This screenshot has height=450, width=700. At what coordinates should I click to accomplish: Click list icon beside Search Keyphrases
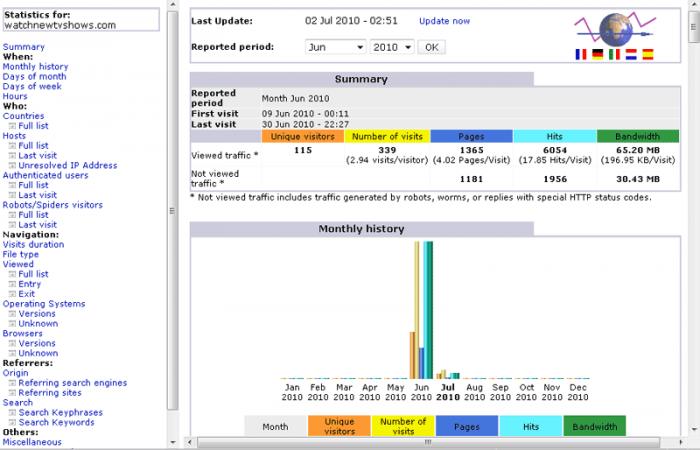12,413
